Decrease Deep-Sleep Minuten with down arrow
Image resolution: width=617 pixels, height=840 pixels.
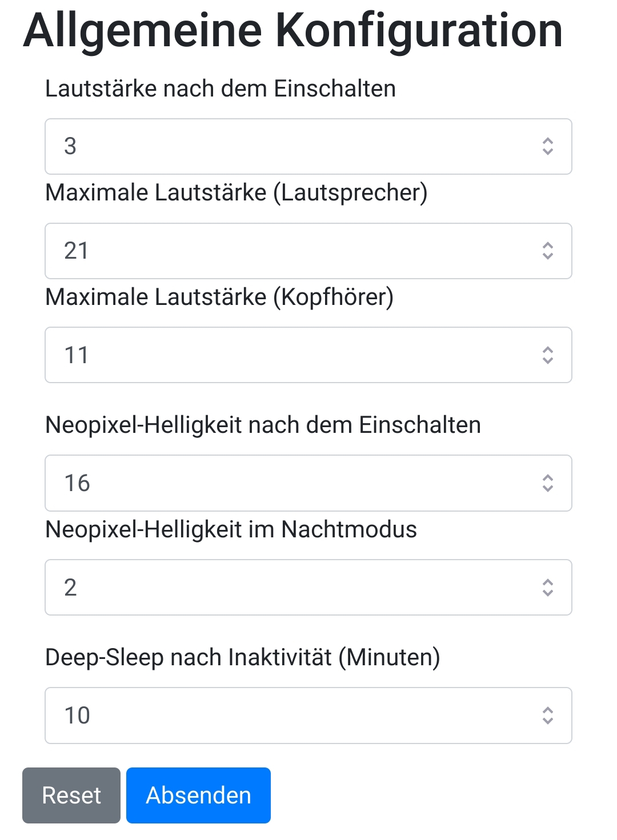[548, 721]
